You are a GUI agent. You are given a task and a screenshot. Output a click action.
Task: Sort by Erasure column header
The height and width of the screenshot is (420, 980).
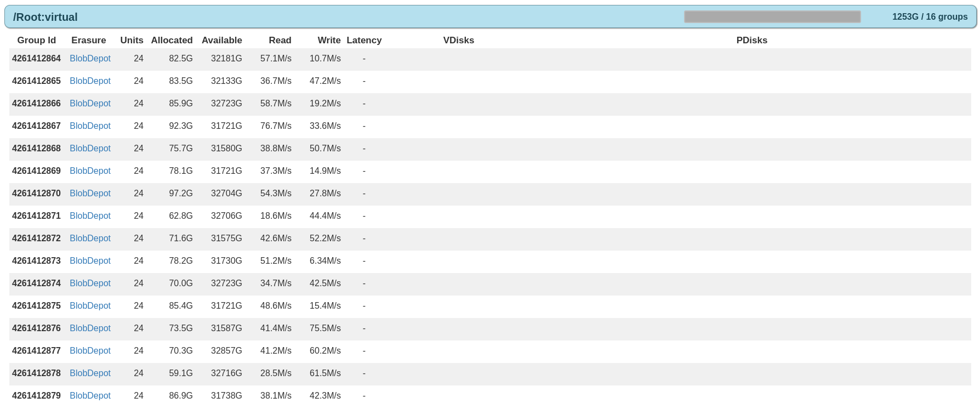point(88,41)
